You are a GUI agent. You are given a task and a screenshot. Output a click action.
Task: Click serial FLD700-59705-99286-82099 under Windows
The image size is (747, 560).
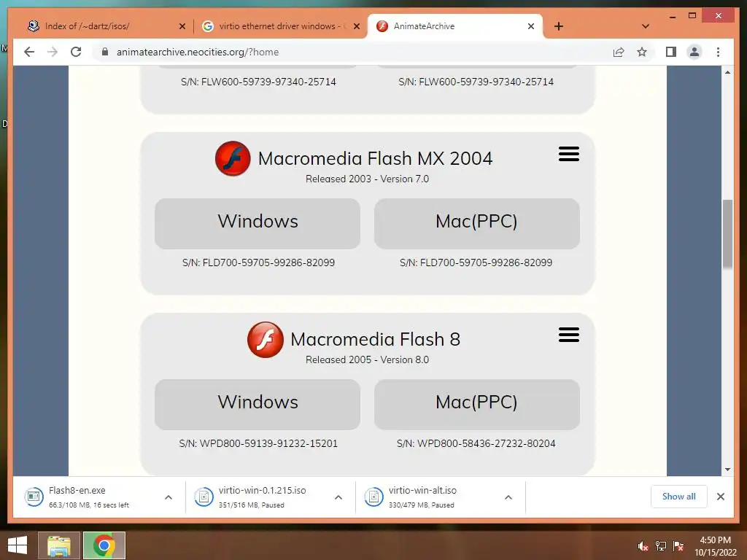pos(258,262)
